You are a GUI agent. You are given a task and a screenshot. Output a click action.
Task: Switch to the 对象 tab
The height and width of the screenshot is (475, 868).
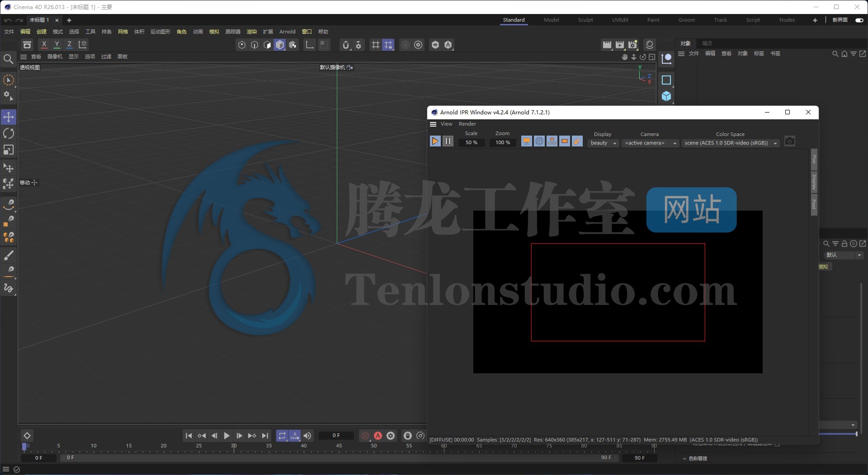coord(685,43)
